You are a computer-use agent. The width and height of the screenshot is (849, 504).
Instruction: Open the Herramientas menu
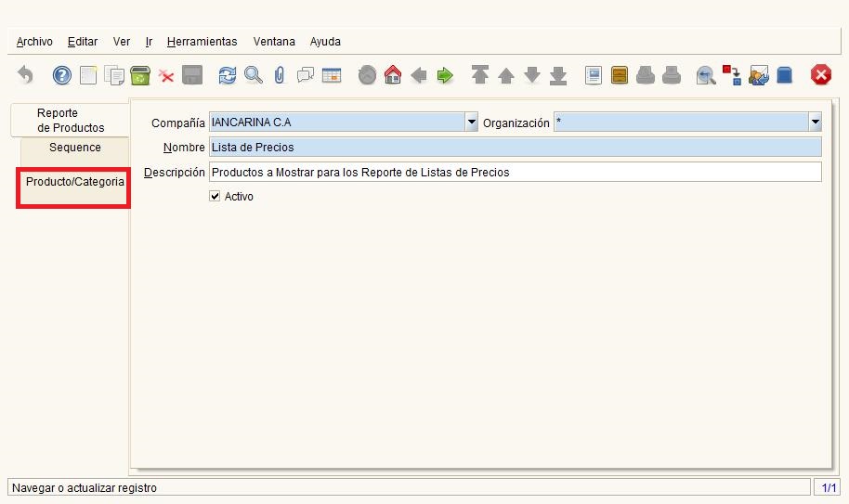[x=202, y=42]
